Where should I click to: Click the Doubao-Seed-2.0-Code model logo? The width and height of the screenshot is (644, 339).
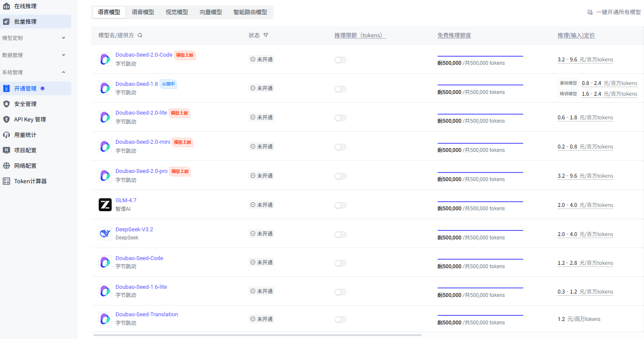105,59
